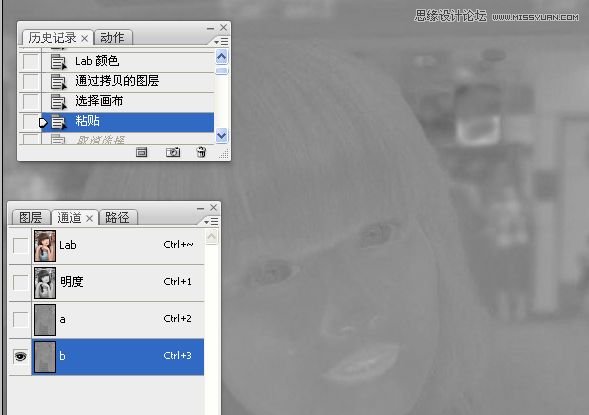This screenshot has width=589, height=415.
Task: Select the a channel
Action: pyautogui.click(x=118, y=320)
